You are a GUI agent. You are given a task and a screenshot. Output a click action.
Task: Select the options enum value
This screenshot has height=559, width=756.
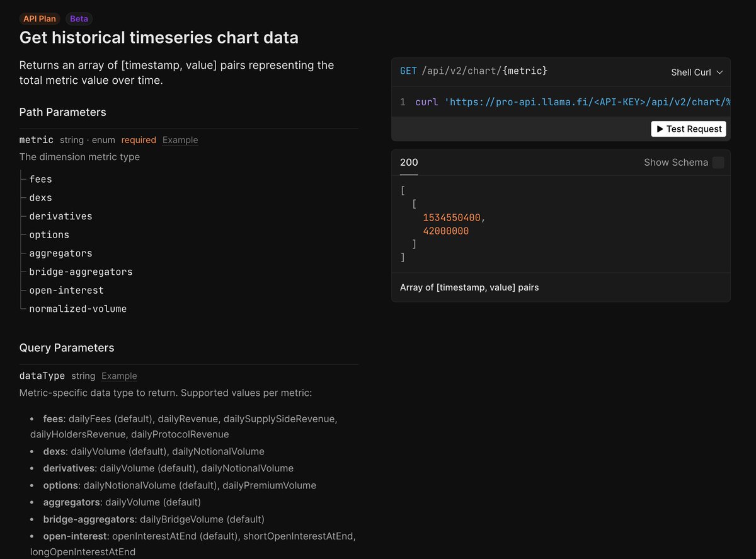(x=49, y=234)
